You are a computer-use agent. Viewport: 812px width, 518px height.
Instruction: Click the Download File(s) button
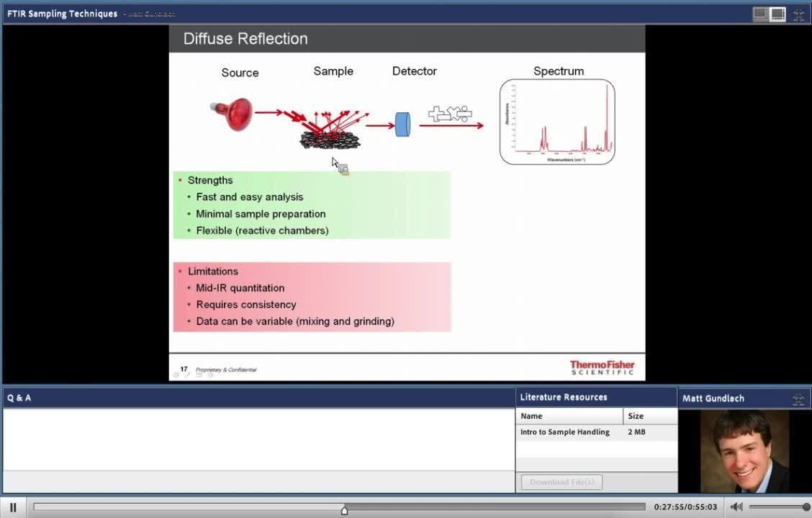[x=561, y=482]
